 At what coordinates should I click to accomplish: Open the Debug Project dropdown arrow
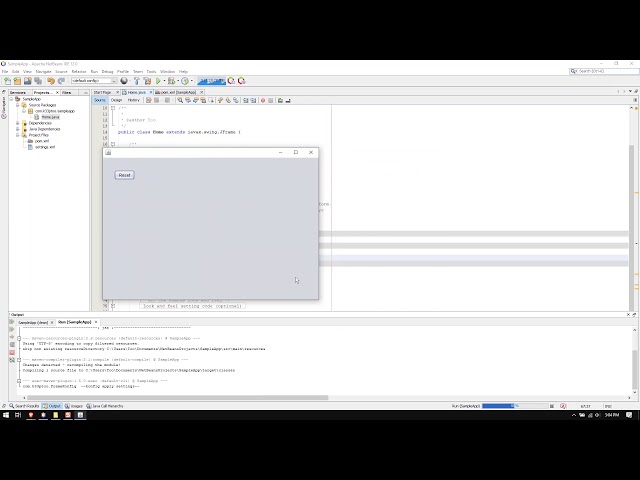pos(178,81)
